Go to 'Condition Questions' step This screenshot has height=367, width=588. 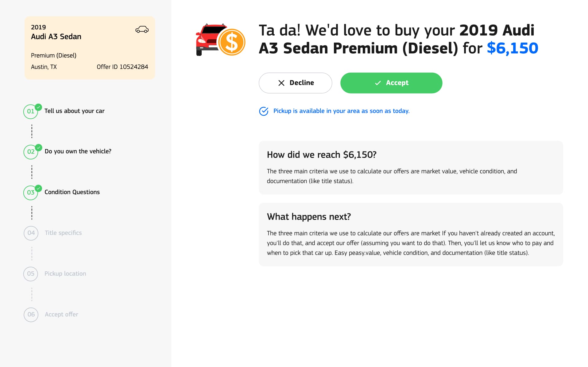pyautogui.click(x=72, y=192)
